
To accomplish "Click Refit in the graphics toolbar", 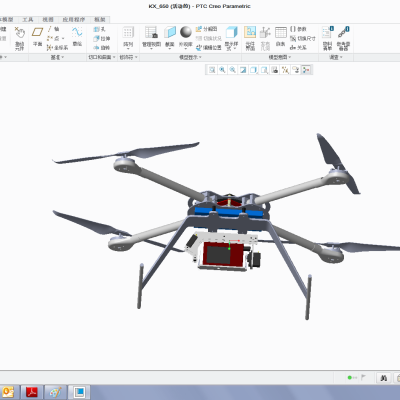I will (x=212, y=70).
